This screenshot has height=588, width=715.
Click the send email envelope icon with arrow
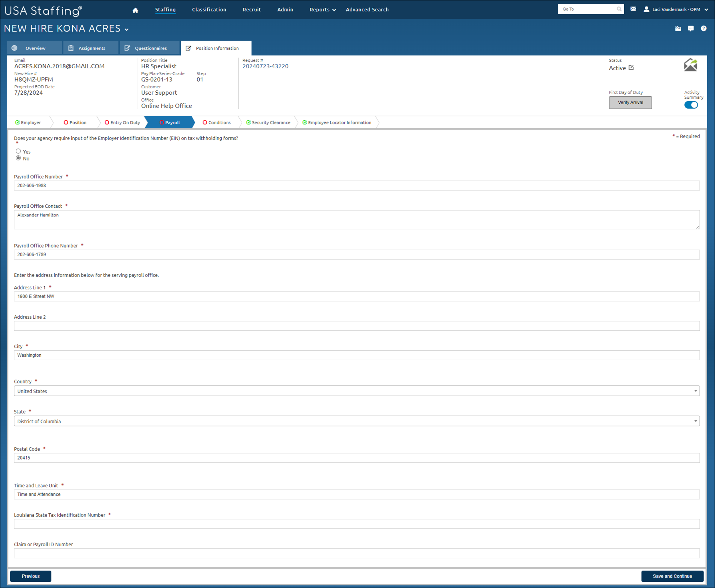pos(690,65)
